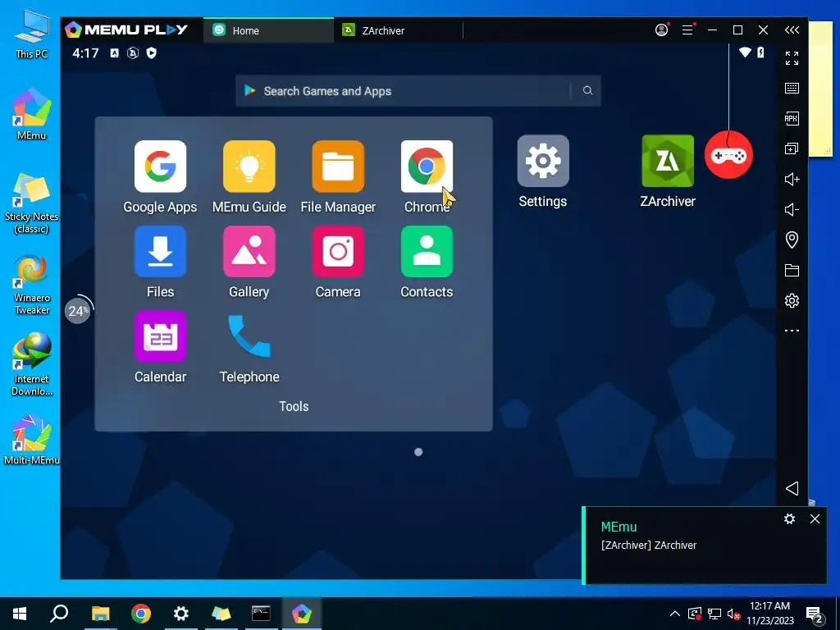Collapse the sidebar with triple-chevron
This screenshot has height=630, width=840.
[792, 30]
